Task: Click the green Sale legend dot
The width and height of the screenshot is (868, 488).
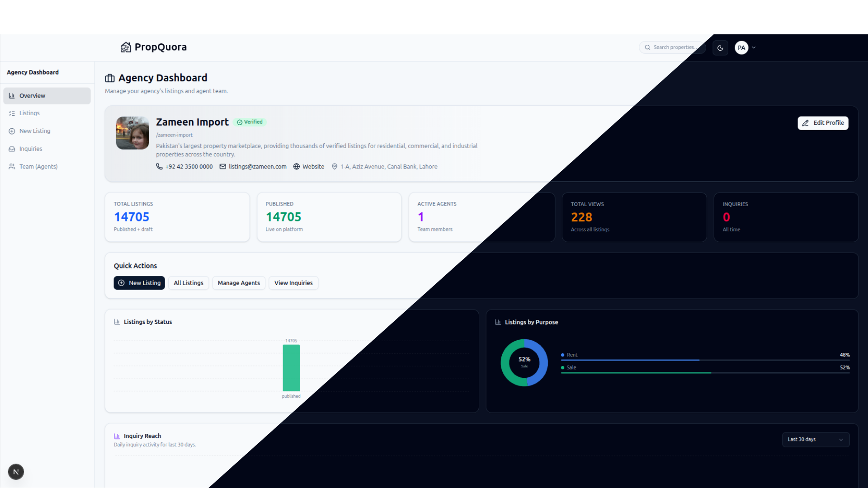Action: pyautogui.click(x=563, y=368)
